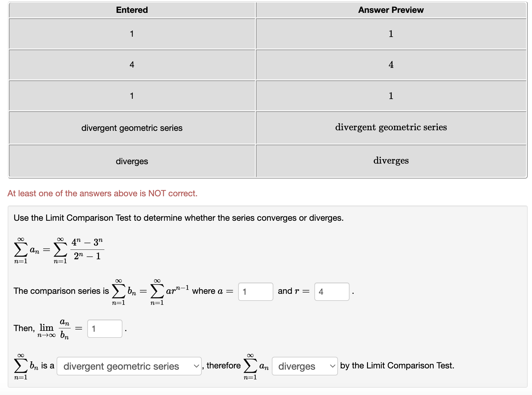Image resolution: width=532 pixels, height=395 pixels.
Task: Click the input field for r value
Action: point(332,292)
